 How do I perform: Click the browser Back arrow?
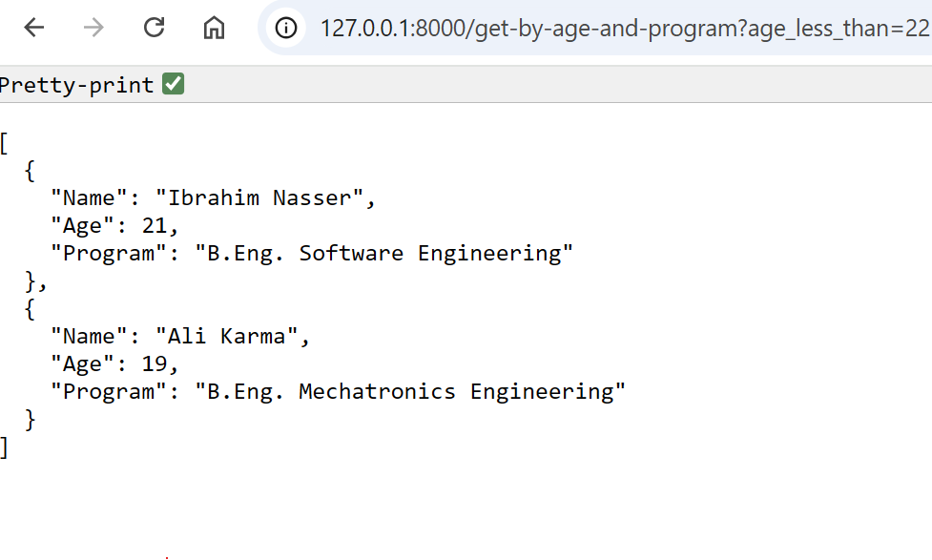pyautogui.click(x=34, y=28)
